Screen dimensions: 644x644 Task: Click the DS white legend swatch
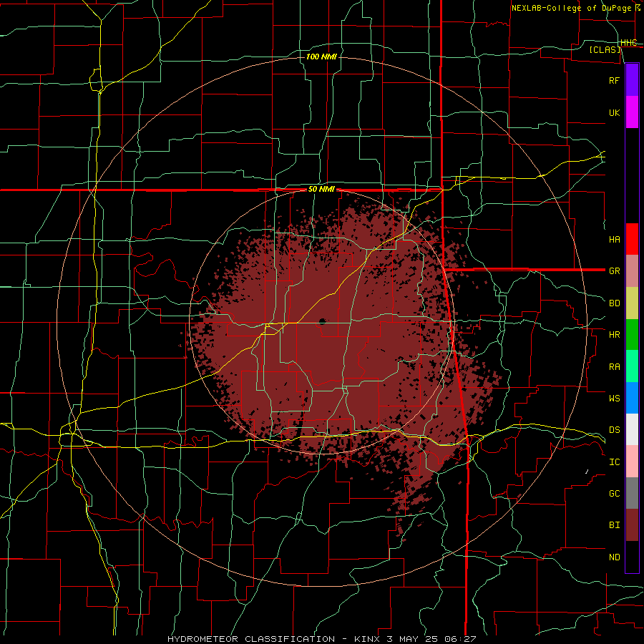[632, 429]
